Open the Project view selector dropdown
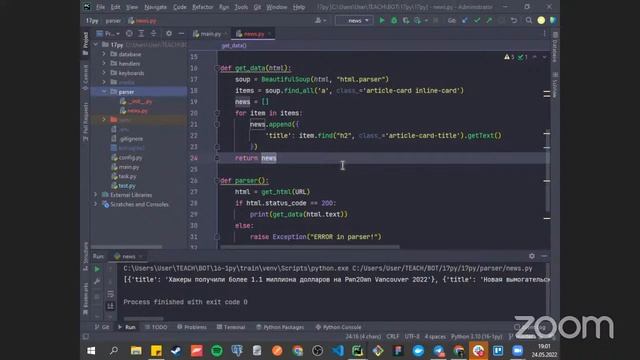The image size is (640, 360). (108, 33)
